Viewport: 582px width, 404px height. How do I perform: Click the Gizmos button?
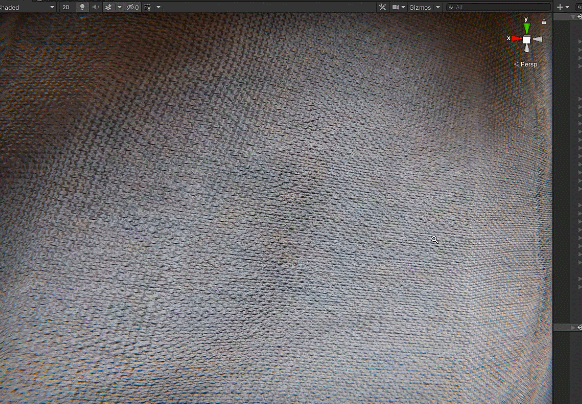tap(421, 7)
